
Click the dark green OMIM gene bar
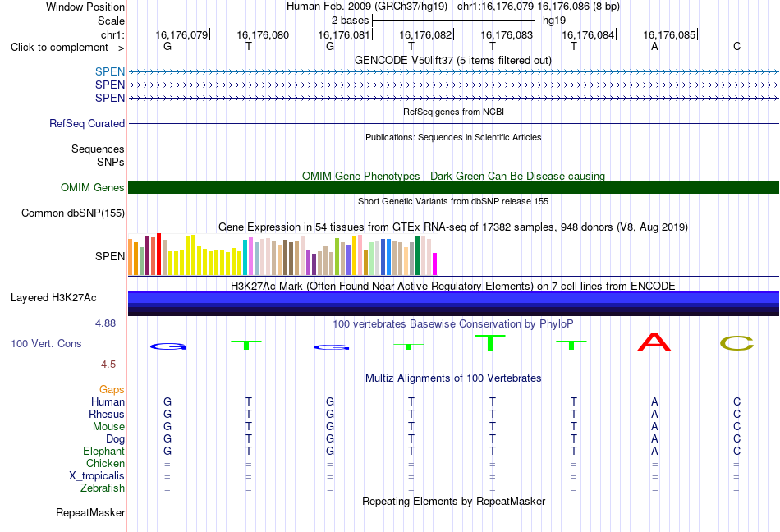coord(453,187)
